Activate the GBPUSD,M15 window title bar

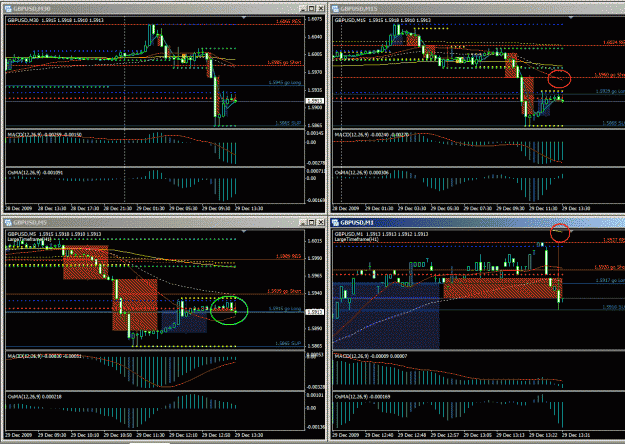[478, 9]
